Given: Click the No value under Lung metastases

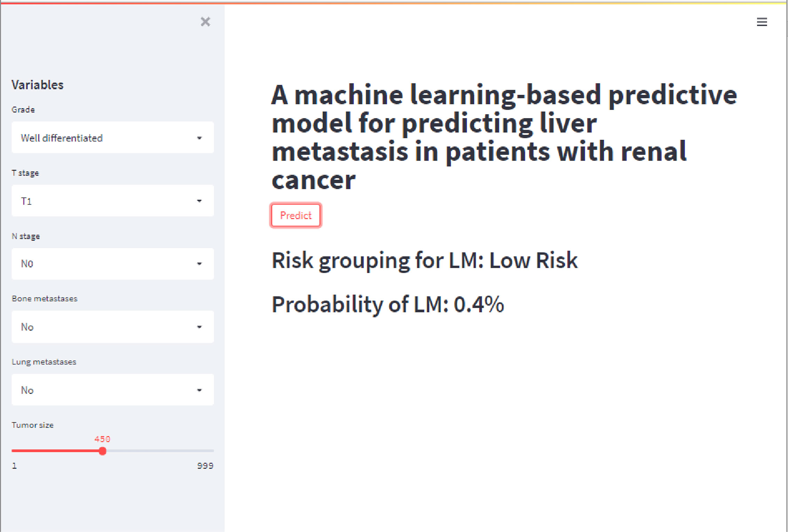Looking at the screenshot, I should click(x=27, y=390).
